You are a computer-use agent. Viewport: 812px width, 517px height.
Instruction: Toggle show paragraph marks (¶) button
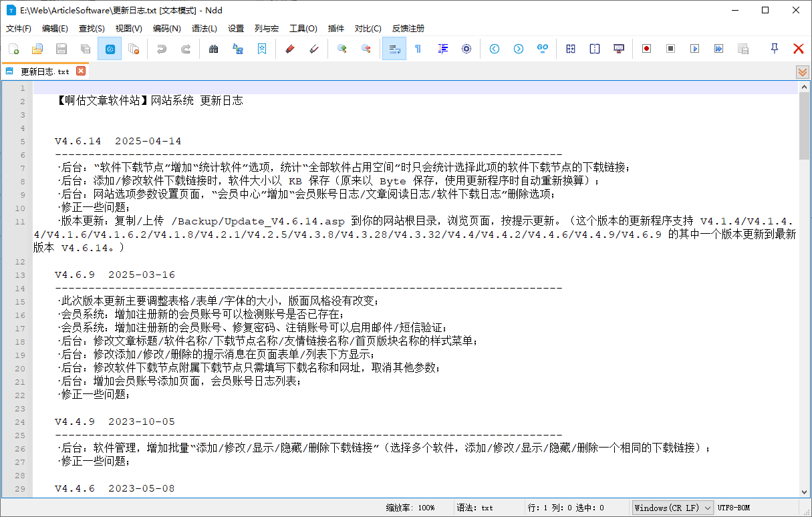click(x=418, y=49)
